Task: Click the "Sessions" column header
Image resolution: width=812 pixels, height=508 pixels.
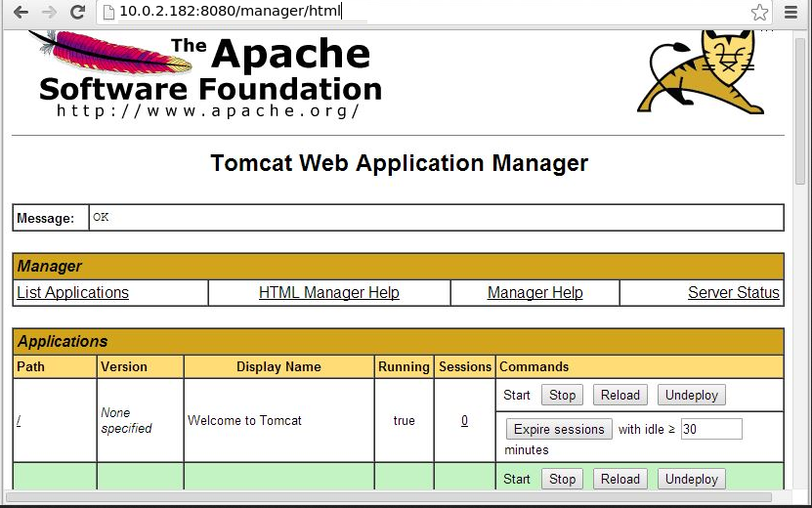Action: pyautogui.click(x=465, y=366)
